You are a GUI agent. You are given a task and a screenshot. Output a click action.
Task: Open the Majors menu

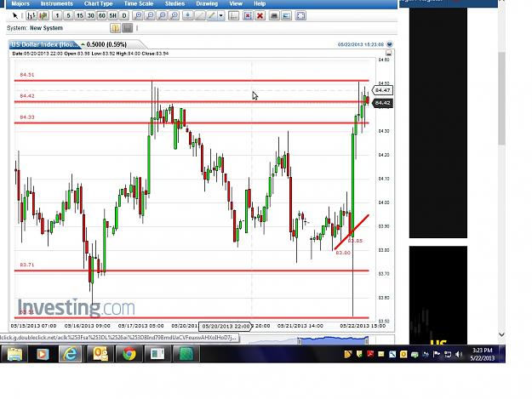point(20,3)
